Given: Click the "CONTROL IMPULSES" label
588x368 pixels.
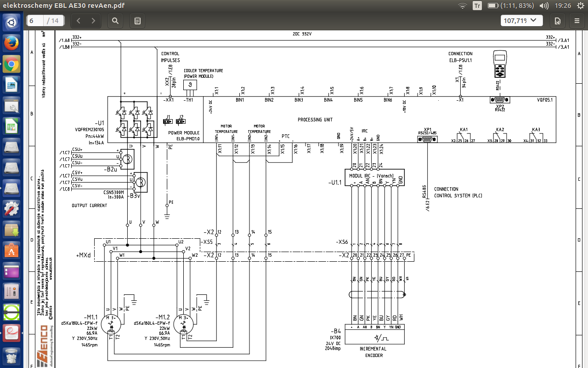Looking at the screenshot, I should point(170,57).
